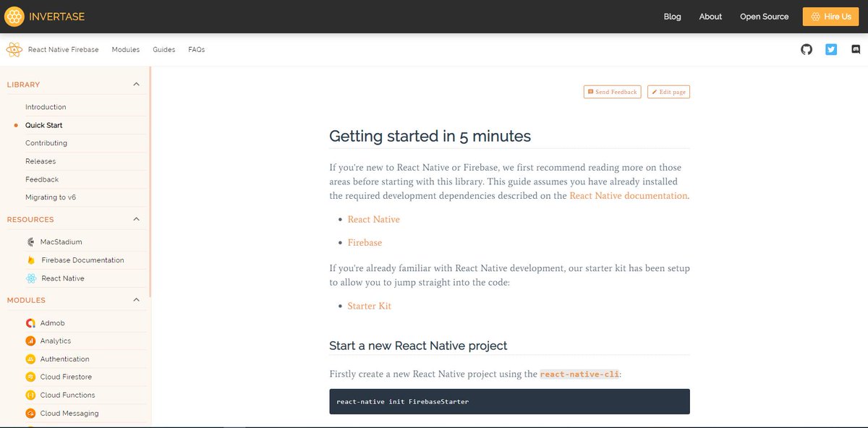Screen dimensions: 868x428
Task: Click the sidebar vertical scrollbar
Action: (150, 181)
